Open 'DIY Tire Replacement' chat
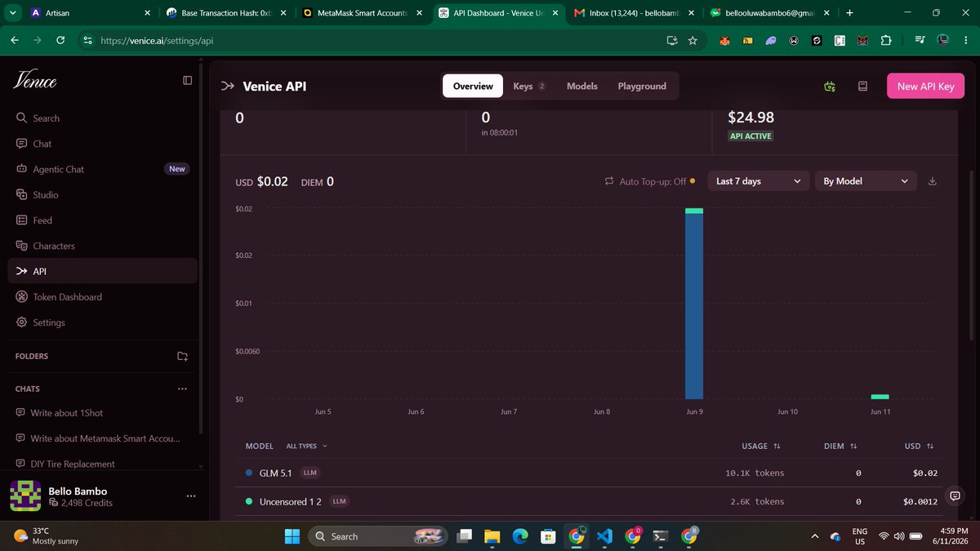Screen dimensions: 980x551 pos(102,464)
